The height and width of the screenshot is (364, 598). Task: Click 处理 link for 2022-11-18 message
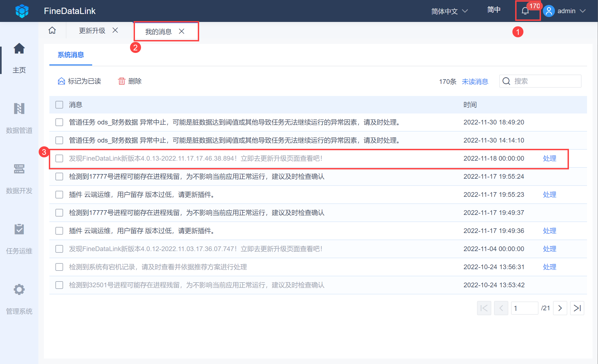point(549,158)
